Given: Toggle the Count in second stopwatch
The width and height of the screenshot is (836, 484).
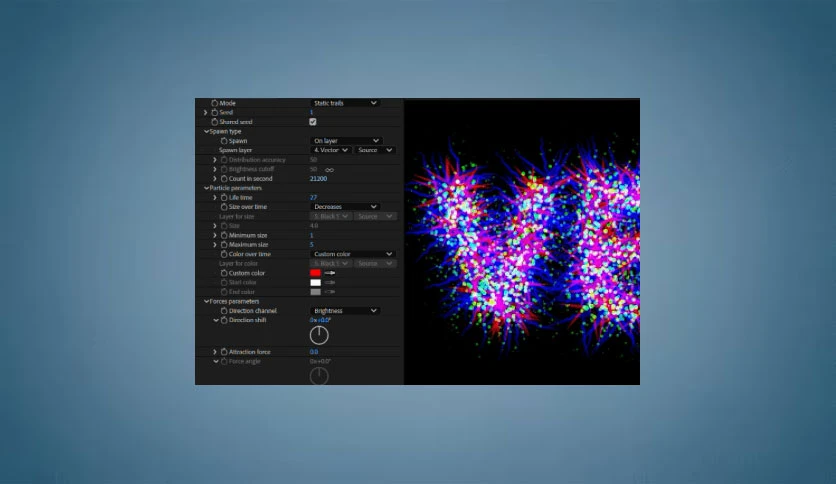Looking at the screenshot, I should 224,179.
